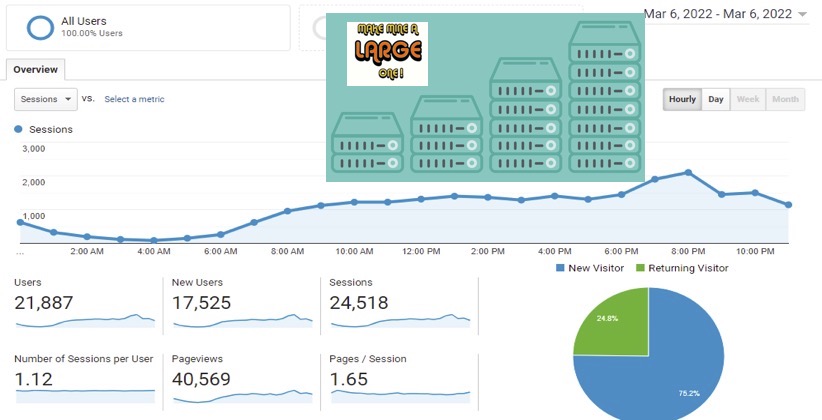
Task: Open the Sessions metric dropdown
Action: pos(46,99)
